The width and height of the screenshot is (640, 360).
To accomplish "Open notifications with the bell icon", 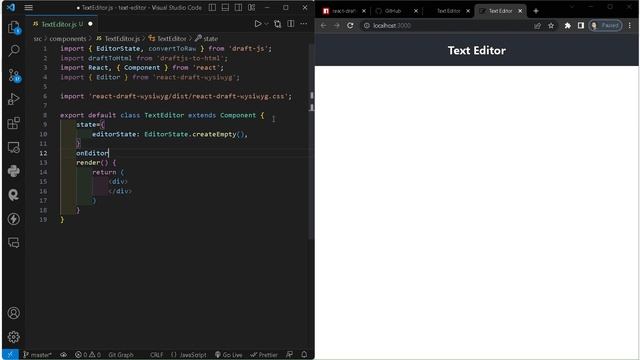I will [304, 355].
